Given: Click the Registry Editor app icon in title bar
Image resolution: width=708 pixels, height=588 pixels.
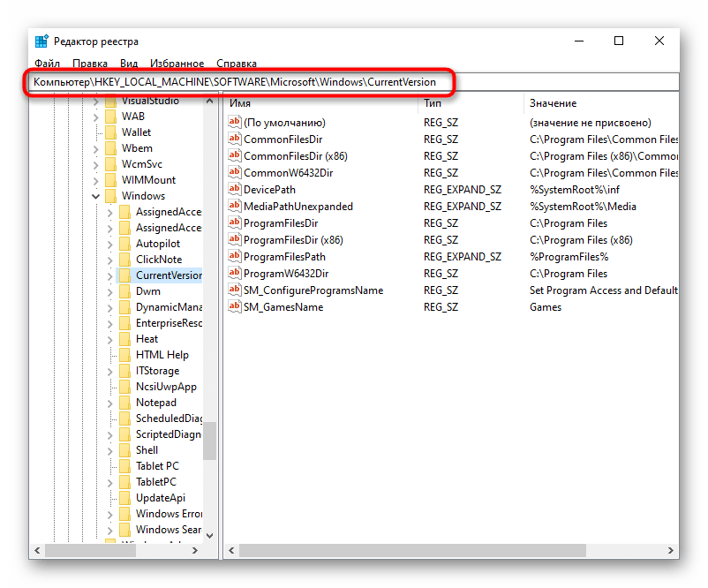Looking at the screenshot, I should click(41, 41).
